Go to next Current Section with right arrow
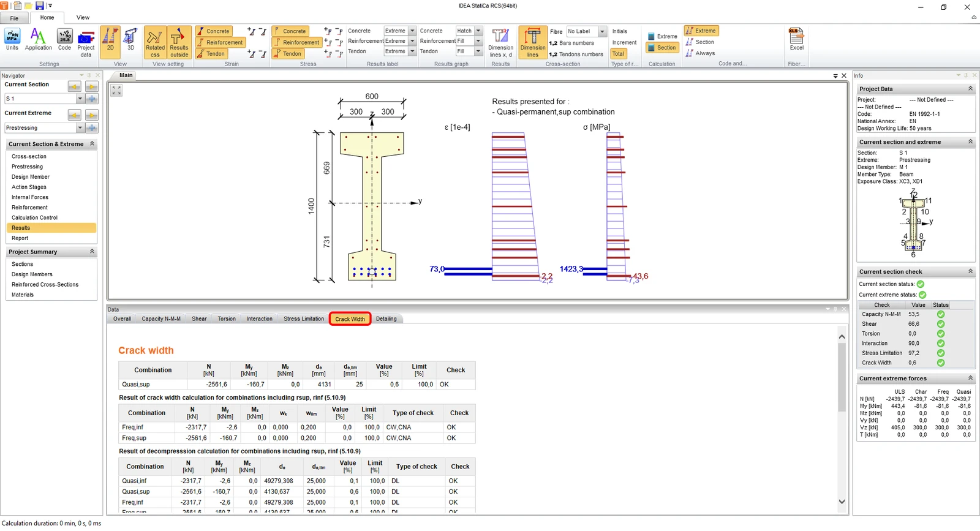Viewport: 980px width, 531px height. click(x=92, y=86)
